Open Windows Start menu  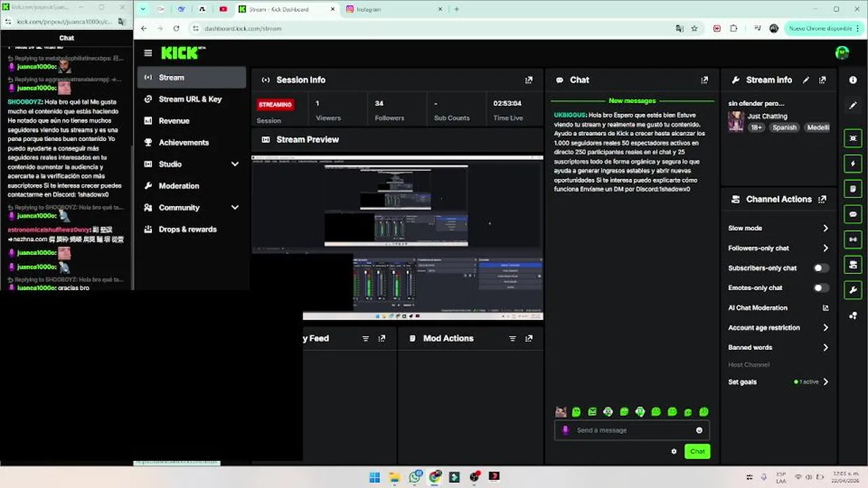coord(374,477)
